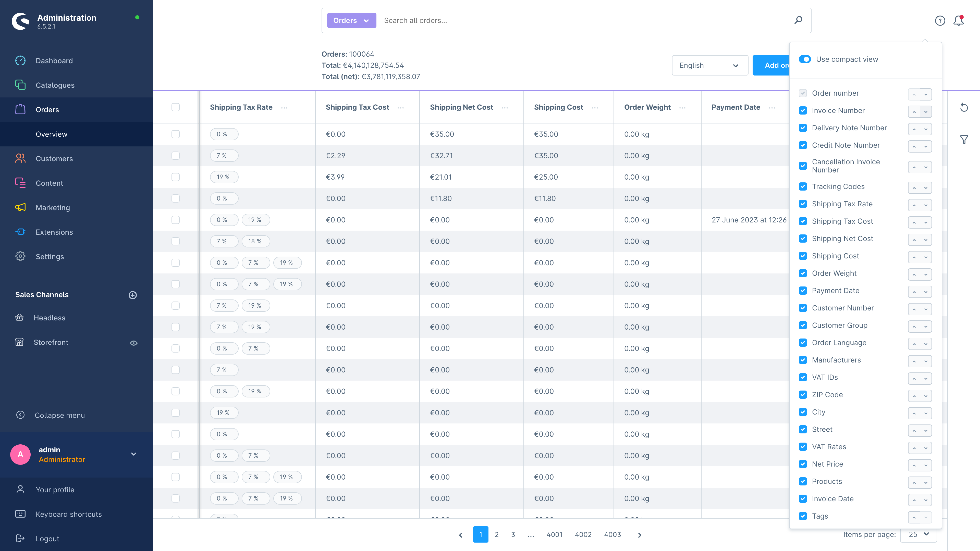This screenshot has height=551, width=980.
Task: Click the Add order button
Action: pyautogui.click(x=771, y=65)
